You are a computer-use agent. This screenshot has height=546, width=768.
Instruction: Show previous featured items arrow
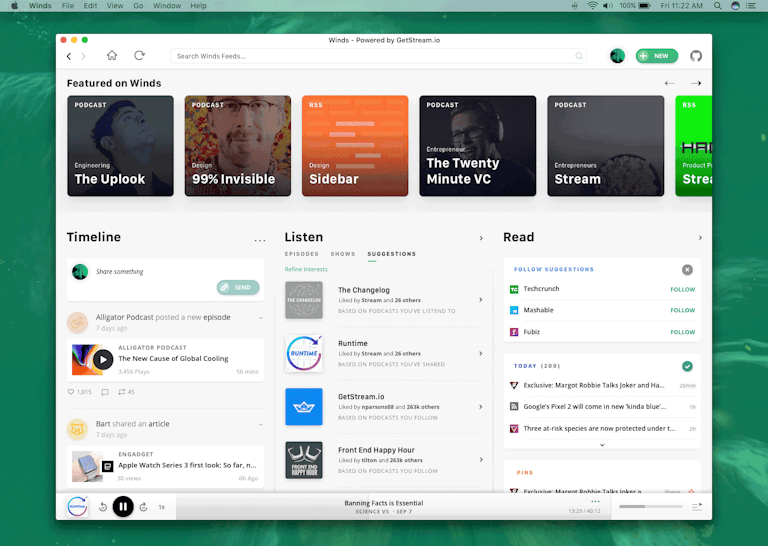click(670, 83)
